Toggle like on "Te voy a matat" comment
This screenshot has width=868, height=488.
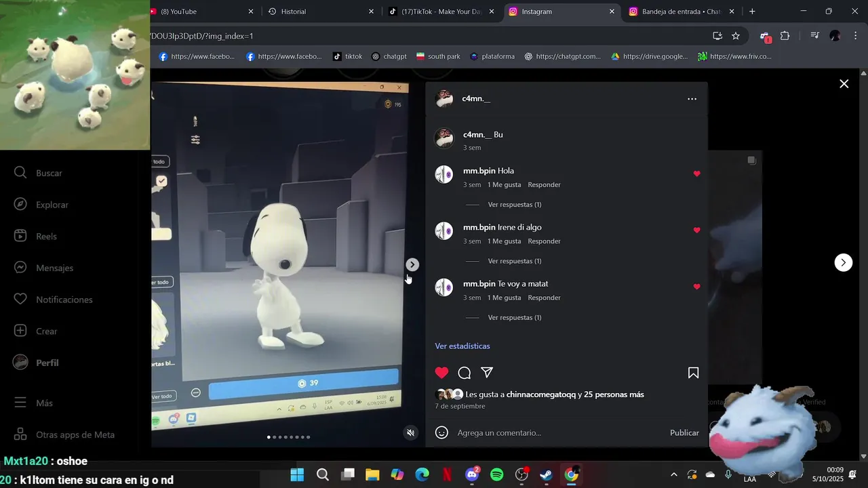[x=696, y=287]
